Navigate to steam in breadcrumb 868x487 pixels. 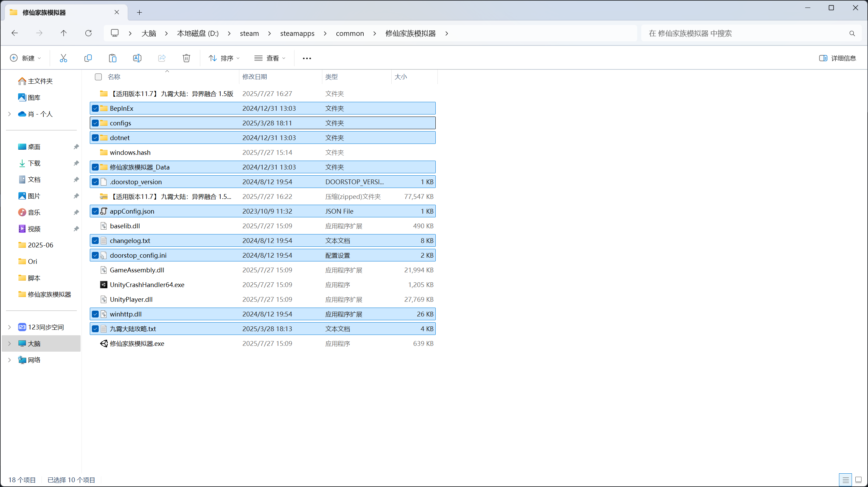(x=249, y=33)
